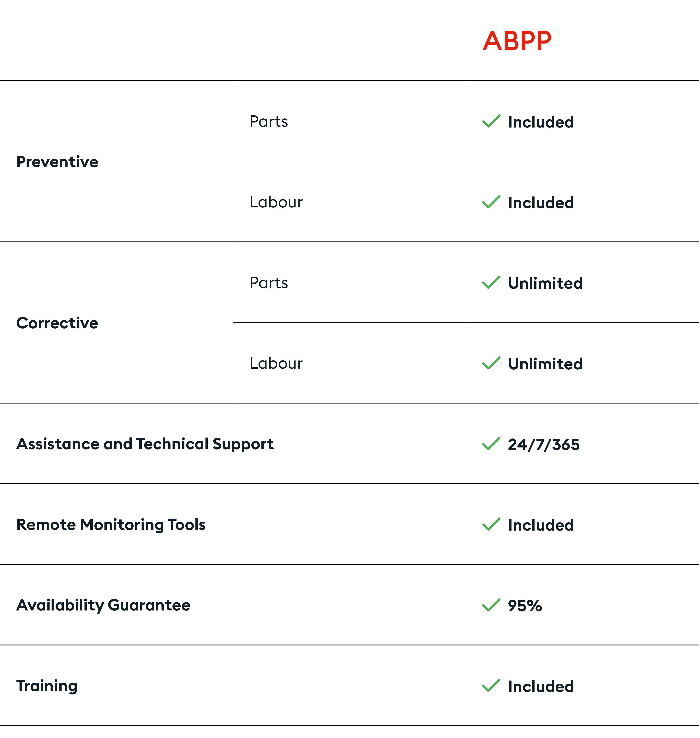This screenshot has width=700, height=738.
Task: Click the green checkmark beside Preventive Parts Included
Action: [x=491, y=121]
